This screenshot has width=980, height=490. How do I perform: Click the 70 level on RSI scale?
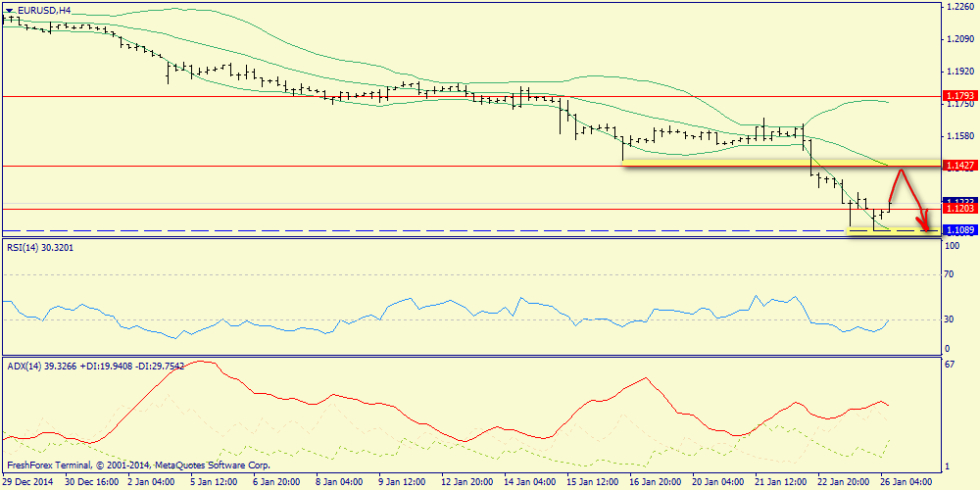tap(949, 276)
